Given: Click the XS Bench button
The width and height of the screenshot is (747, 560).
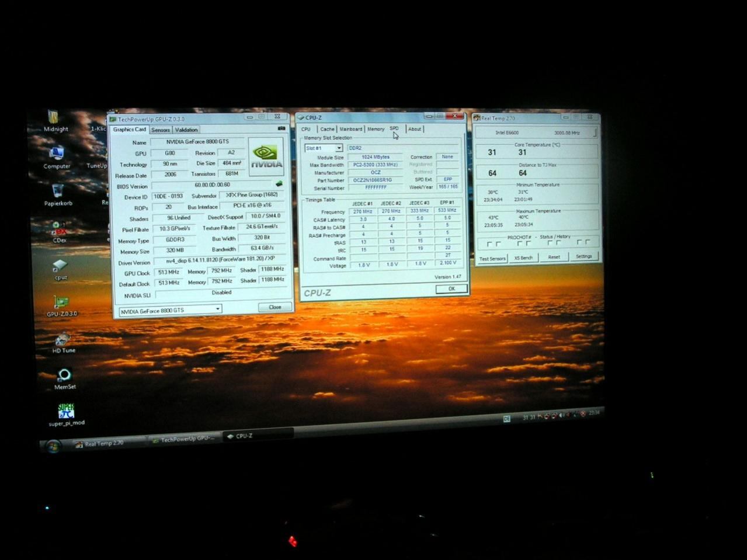Looking at the screenshot, I should [x=523, y=258].
